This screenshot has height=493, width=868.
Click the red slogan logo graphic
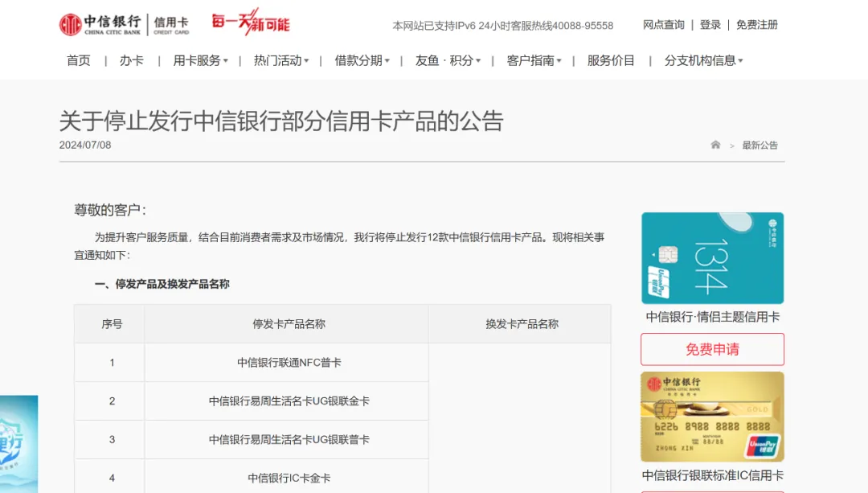pos(251,23)
